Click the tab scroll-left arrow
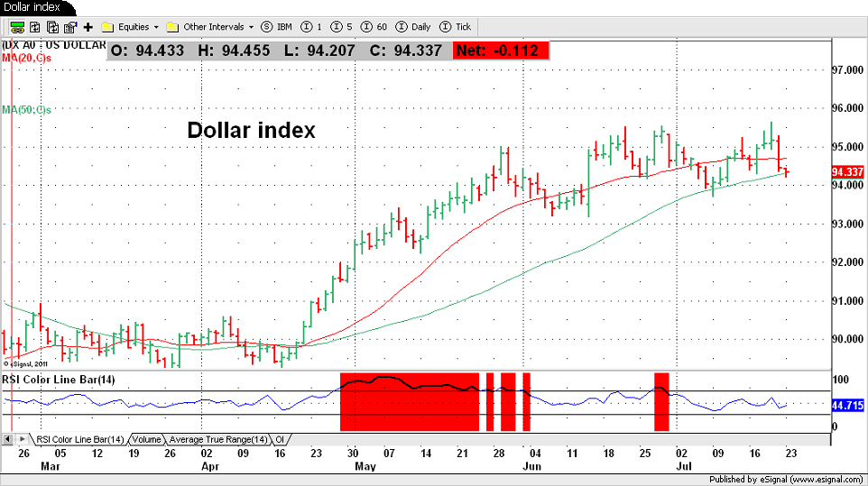This screenshot has height=486, width=868. 8,439
